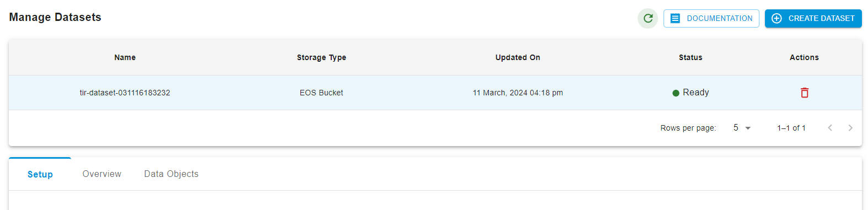Click the Status column header
Image resolution: width=868 pixels, height=210 pixels.
pos(691,57)
